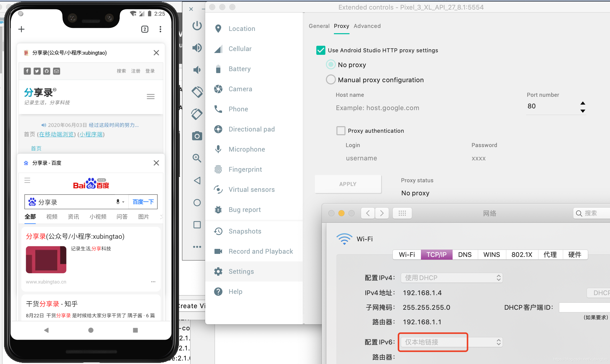The height and width of the screenshot is (364, 610).
Task: Switch to the Advanced settings tab
Action: point(367,26)
